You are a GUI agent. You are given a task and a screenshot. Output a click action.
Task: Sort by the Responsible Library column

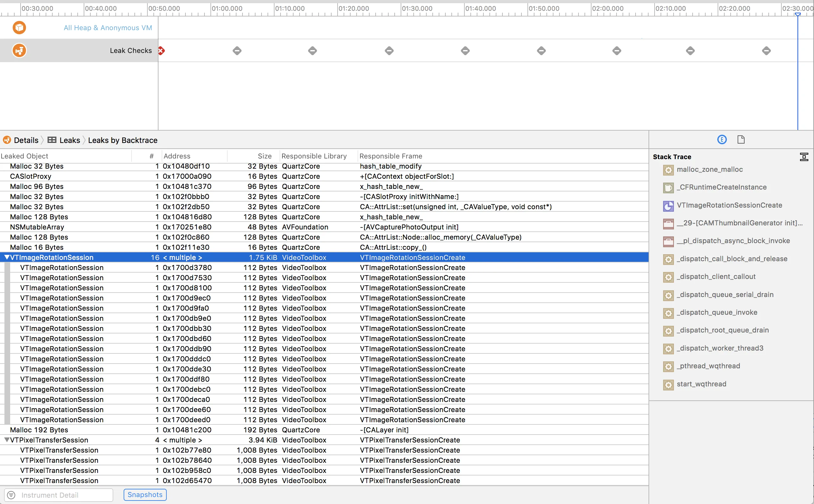pyautogui.click(x=314, y=156)
